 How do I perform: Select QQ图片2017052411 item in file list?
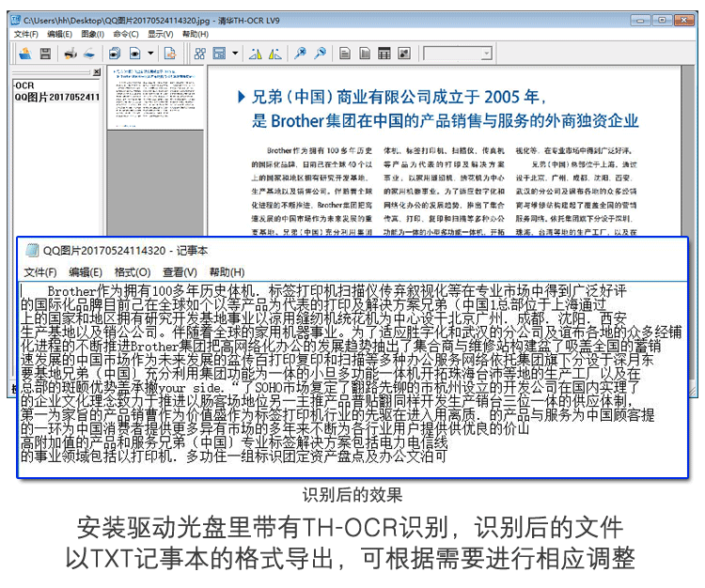coord(56,97)
